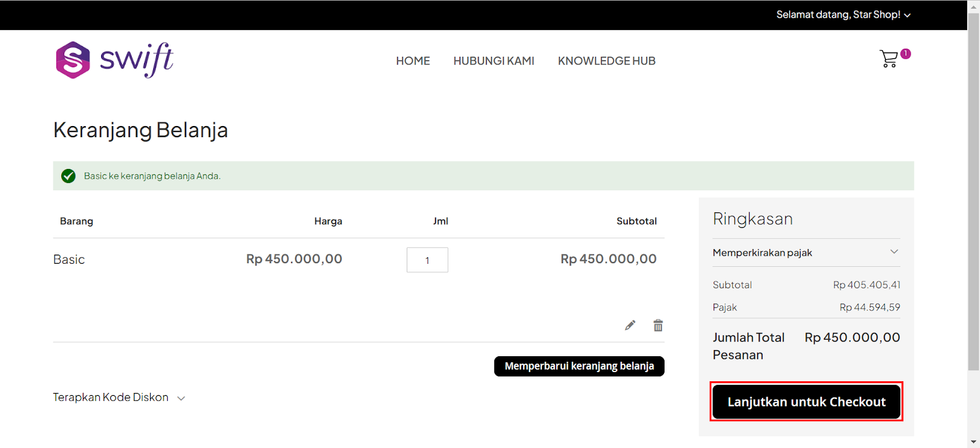Screen dimensions: 980x448
Task: Click Memperbarui keranjang belanja button
Action: point(579,366)
